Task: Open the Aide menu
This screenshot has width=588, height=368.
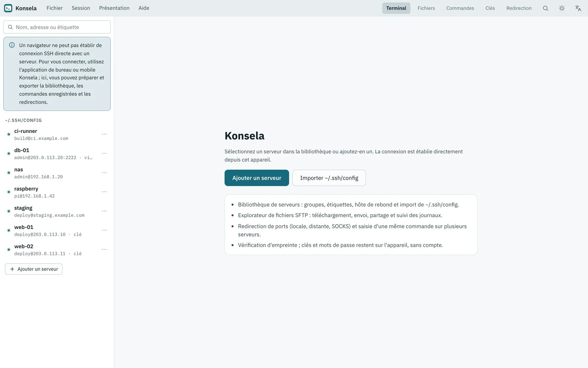Action: [144, 8]
